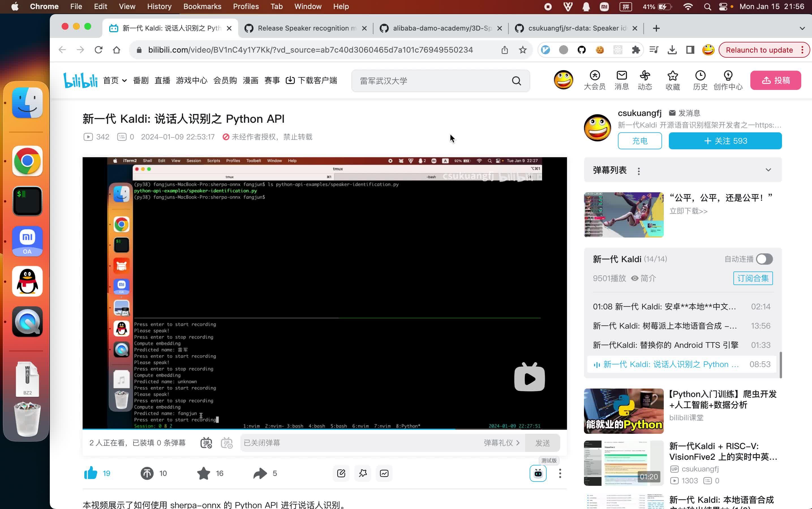The width and height of the screenshot is (812, 509).
Task: Toggle Chrome side panel icon
Action: click(690, 50)
